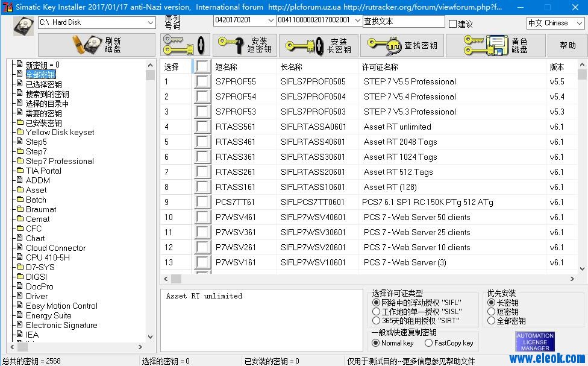Screen dimensions: 588x366
Task: Select the Normal key radio button
Action: [x=375, y=342]
